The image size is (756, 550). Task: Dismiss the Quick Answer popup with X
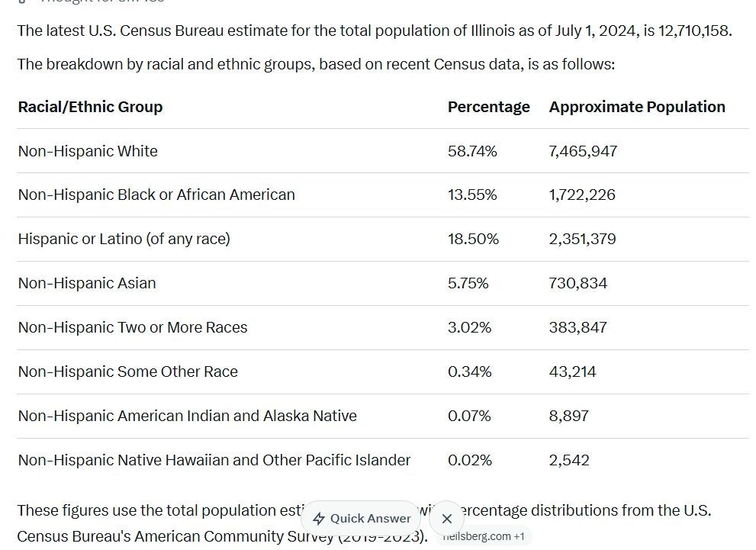pos(447,519)
